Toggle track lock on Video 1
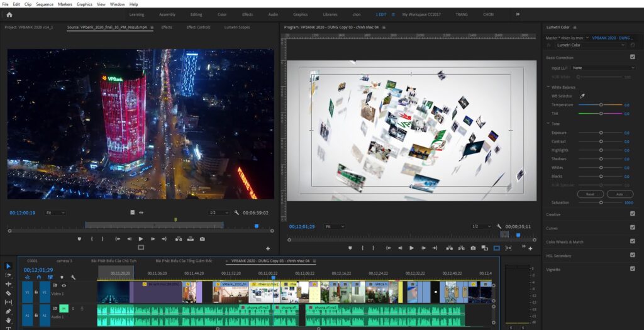This screenshot has width=644, height=330. 36,292
